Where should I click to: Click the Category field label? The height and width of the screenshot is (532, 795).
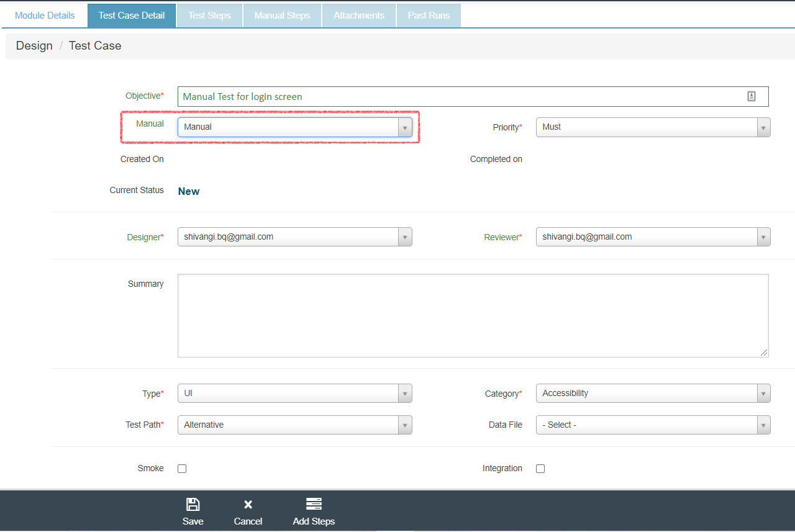tap(504, 394)
